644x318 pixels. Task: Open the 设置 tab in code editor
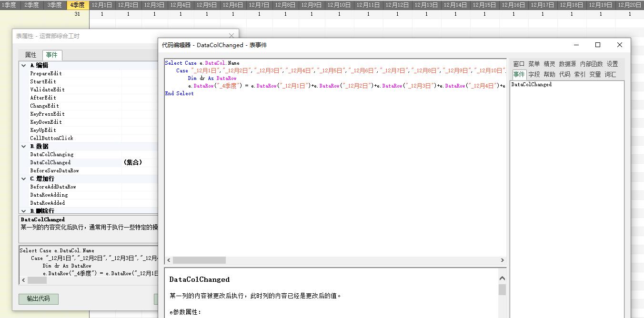tap(612, 64)
